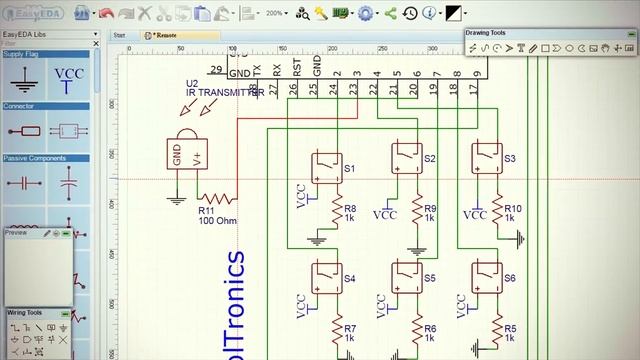Click the library panel scrollbar
This screenshot has width=640, height=360.
97,70
